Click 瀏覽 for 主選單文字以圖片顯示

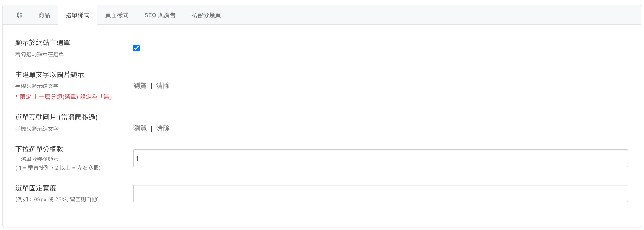pos(140,86)
